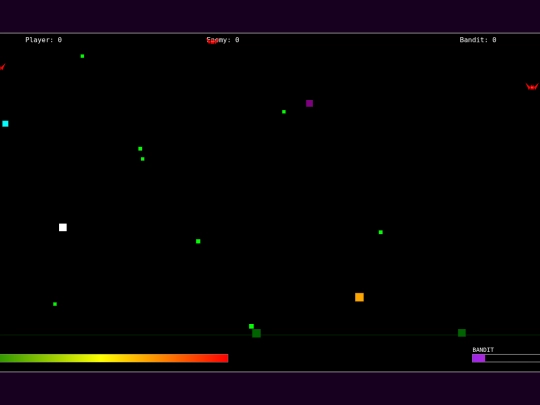Viewport: 540px width, 405px height.
Task: Click the lower green dot of the close pair
Action: point(143,159)
